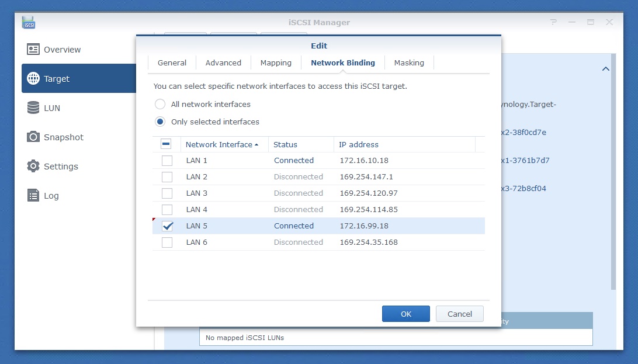View the Log section
Viewport: 638px width, 364px height.
(x=52, y=195)
